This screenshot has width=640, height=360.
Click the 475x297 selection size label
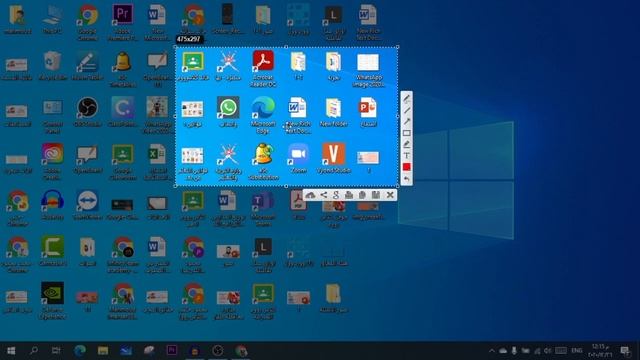coord(189,39)
